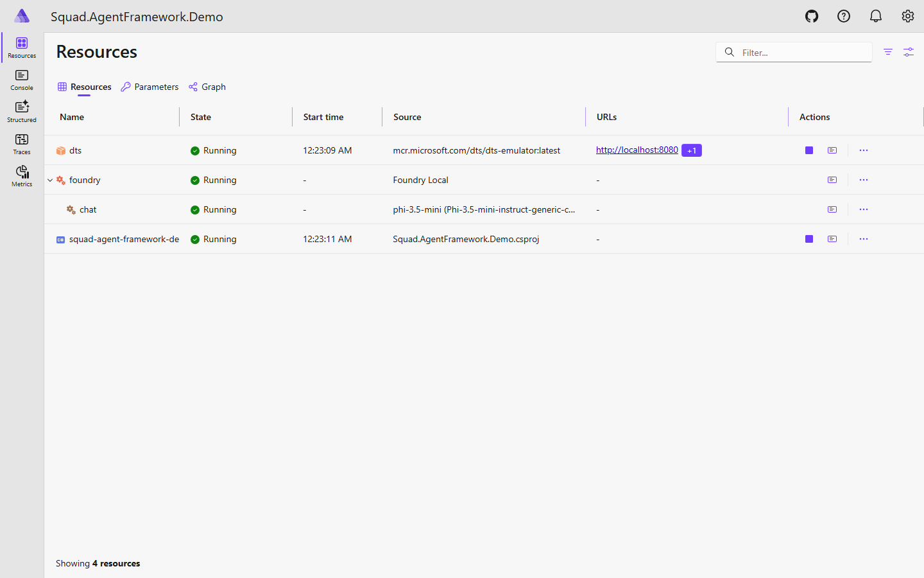This screenshot has width=924, height=578.
Task: Click the Actions column header
Action: 815,117
